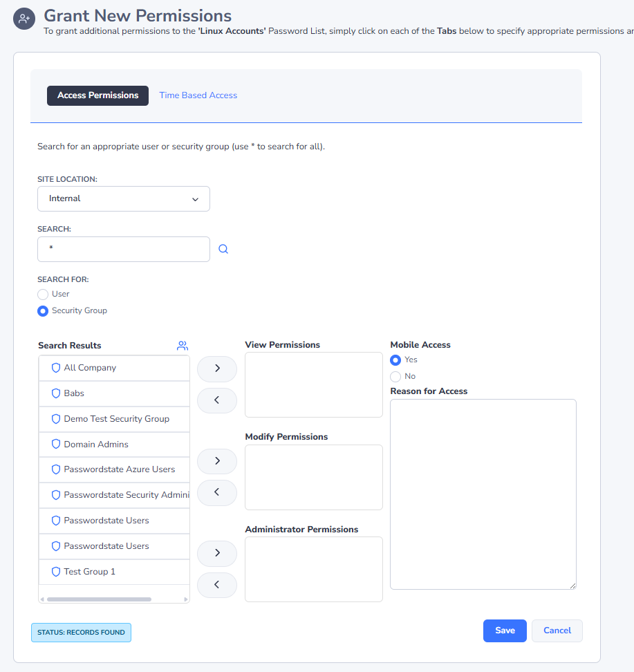Click left arrow under Modify Permissions
This screenshot has height=672, width=634.
(x=216, y=492)
